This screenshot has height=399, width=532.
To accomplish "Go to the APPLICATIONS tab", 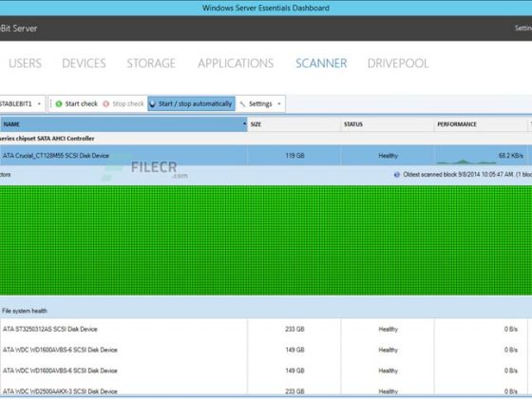I will click(236, 63).
